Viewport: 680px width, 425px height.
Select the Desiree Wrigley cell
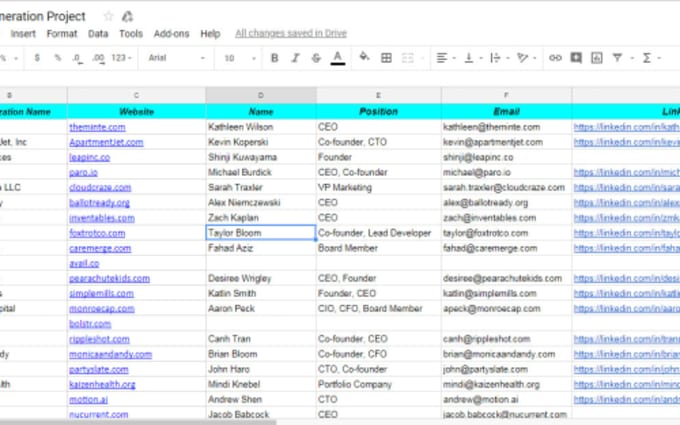click(x=261, y=278)
